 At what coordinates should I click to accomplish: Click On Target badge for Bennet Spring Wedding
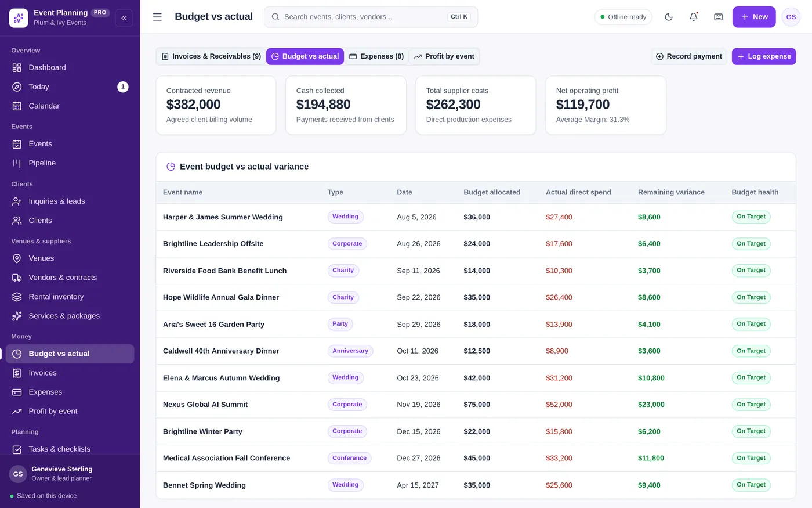pos(751,485)
